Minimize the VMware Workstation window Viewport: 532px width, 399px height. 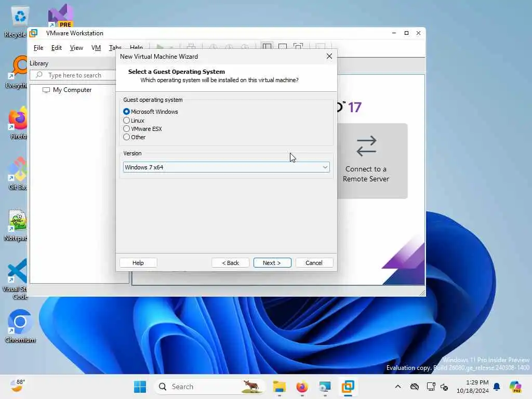394,33
